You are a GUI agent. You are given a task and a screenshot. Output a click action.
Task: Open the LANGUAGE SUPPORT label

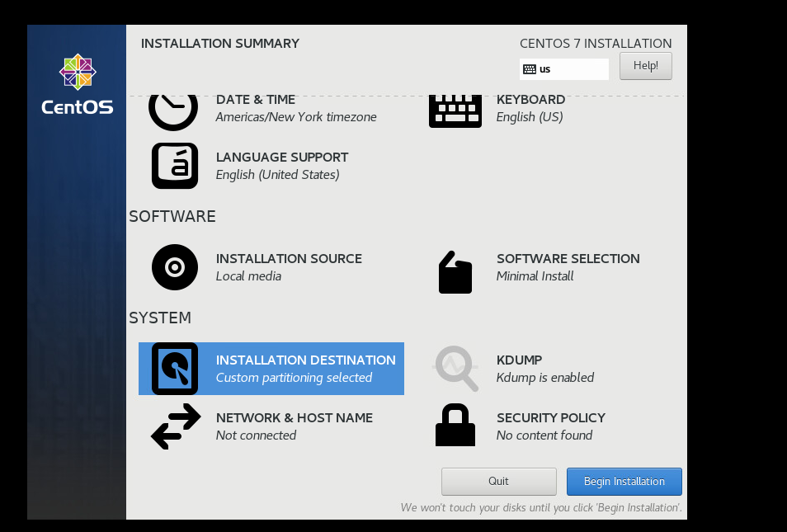tap(282, 157)
